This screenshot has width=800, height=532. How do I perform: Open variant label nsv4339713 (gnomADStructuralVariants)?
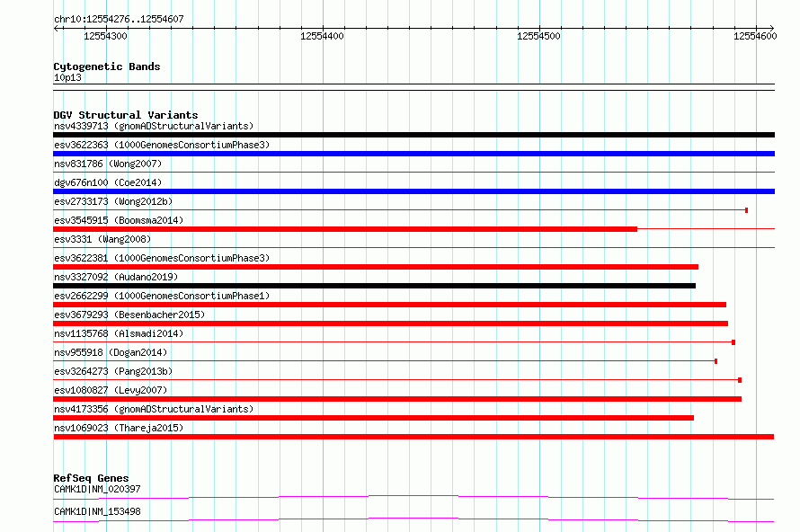[x=154, y=126]
